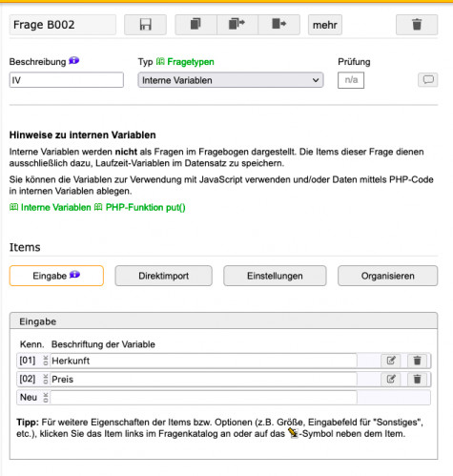Click the copy-and-move icon with arrow

pos(237,25)
